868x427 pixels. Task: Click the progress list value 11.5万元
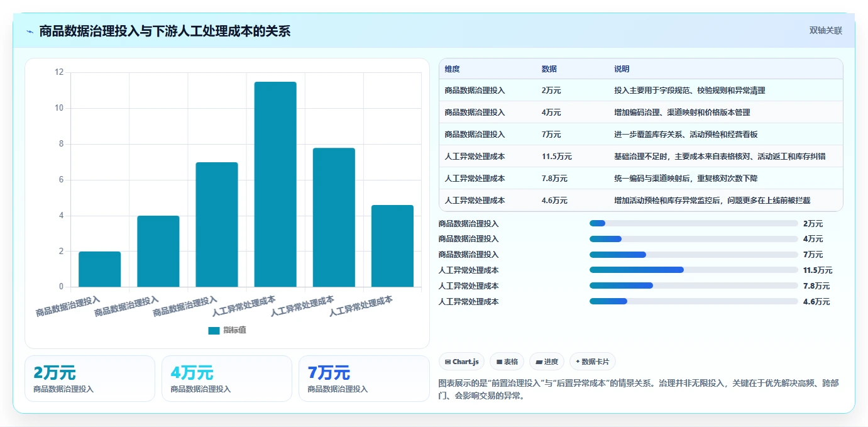(x=818, y=270)
